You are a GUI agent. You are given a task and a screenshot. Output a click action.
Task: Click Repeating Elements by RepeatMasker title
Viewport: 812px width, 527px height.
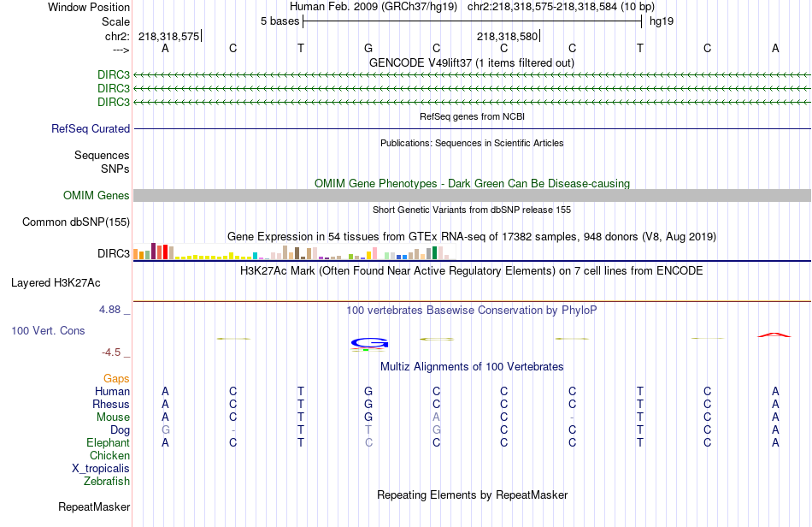click(x=472, y=494)
